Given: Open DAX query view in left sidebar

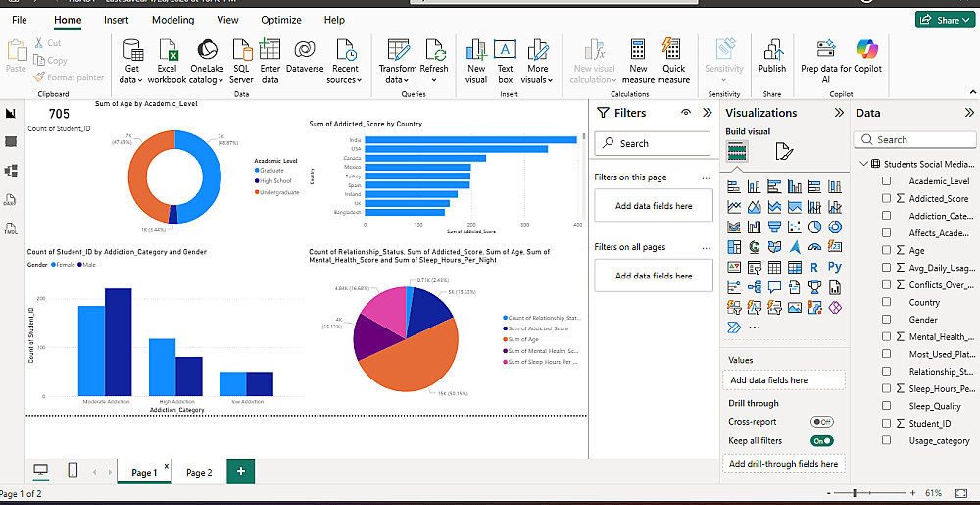Looking at the screenshot, I should click(x=11, y=200).
